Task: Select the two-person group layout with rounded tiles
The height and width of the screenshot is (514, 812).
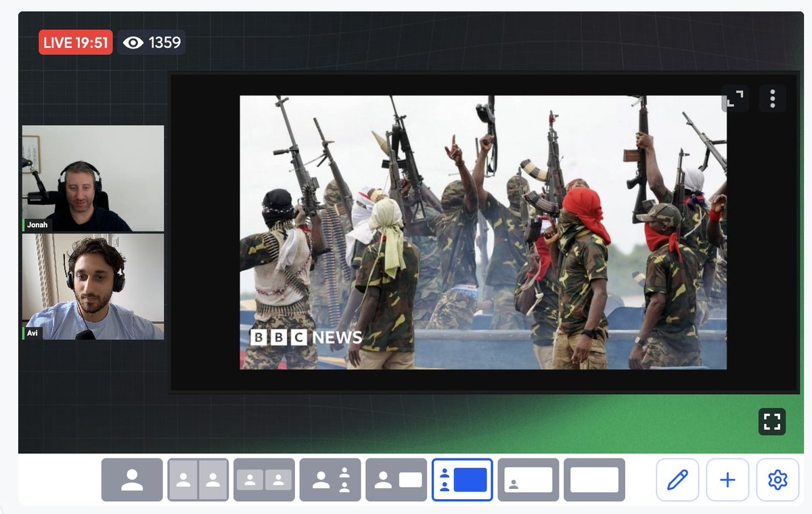Action: coord(264,479)
